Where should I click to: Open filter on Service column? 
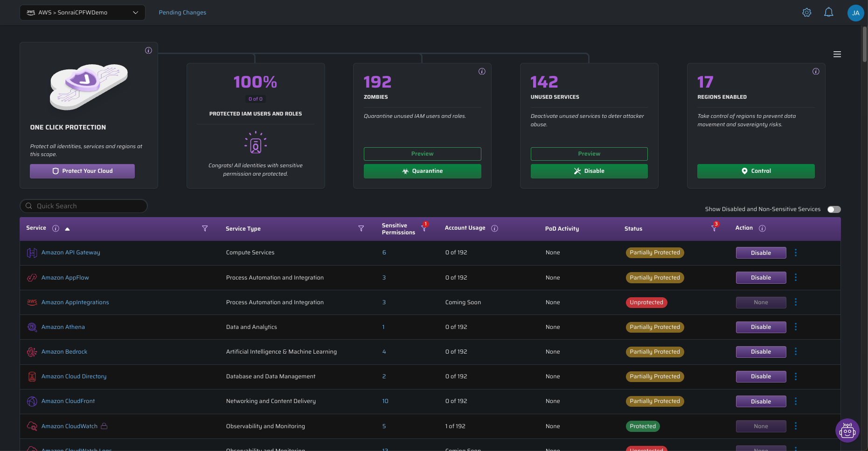click(x=205, y=228)
